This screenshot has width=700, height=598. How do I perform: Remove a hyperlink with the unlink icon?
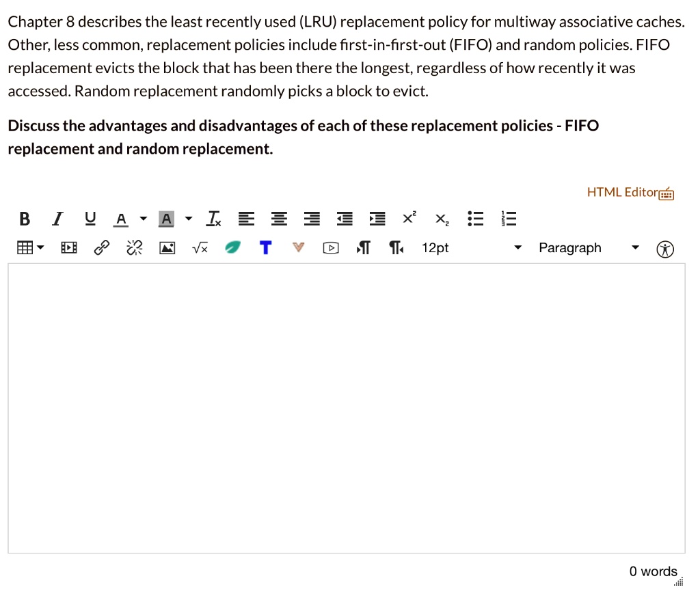[x=134, y=247]
